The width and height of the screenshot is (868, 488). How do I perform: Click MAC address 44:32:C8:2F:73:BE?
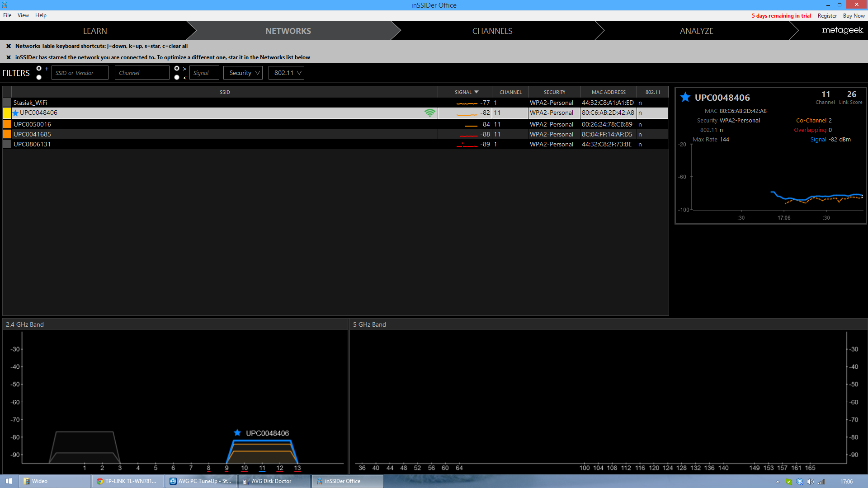606,144
